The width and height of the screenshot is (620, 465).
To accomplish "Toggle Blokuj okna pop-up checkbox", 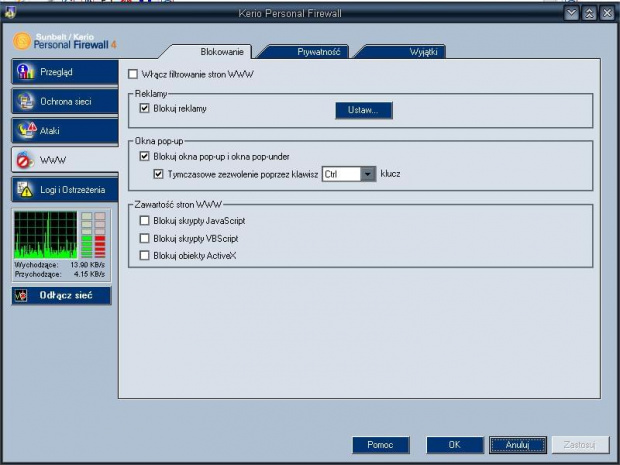I will point(145,156).
